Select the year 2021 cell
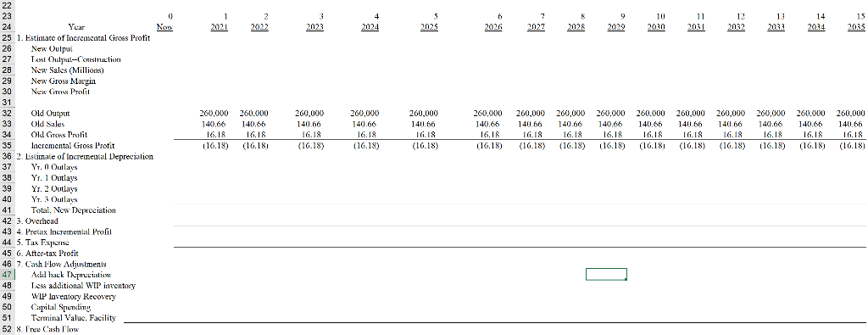Screen dimensions: 868x335 point(220,27)
